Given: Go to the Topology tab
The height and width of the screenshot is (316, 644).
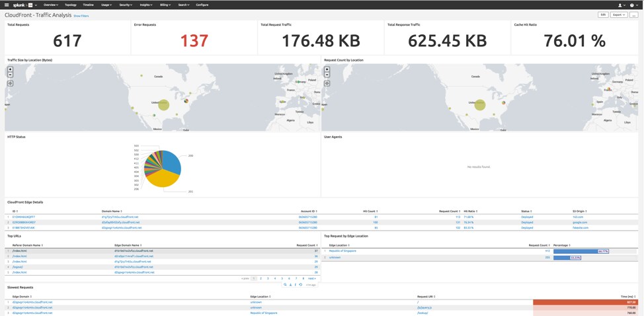Looking at the screenshot, I should 71,5.
